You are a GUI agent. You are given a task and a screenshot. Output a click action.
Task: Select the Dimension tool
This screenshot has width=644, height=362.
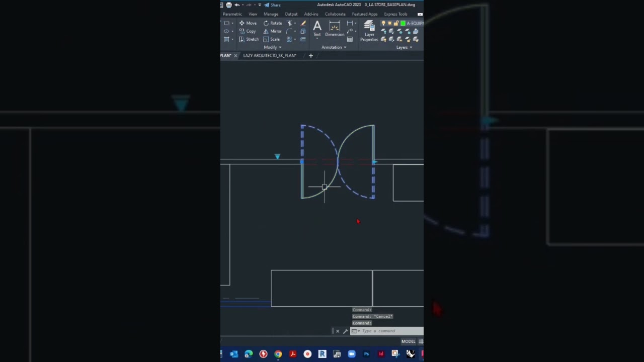(x=335, y=29)
